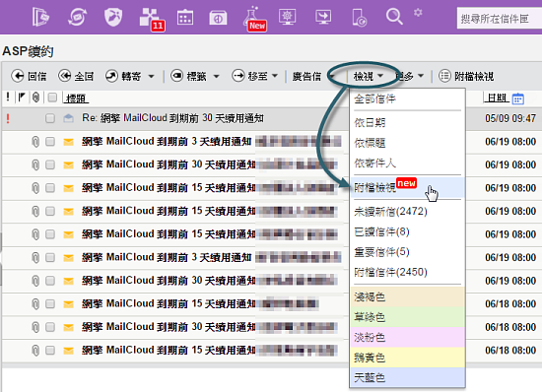Pick the 天藍色 sky blue label color
Screen dimensions: 542x392
tap(407, 377)
